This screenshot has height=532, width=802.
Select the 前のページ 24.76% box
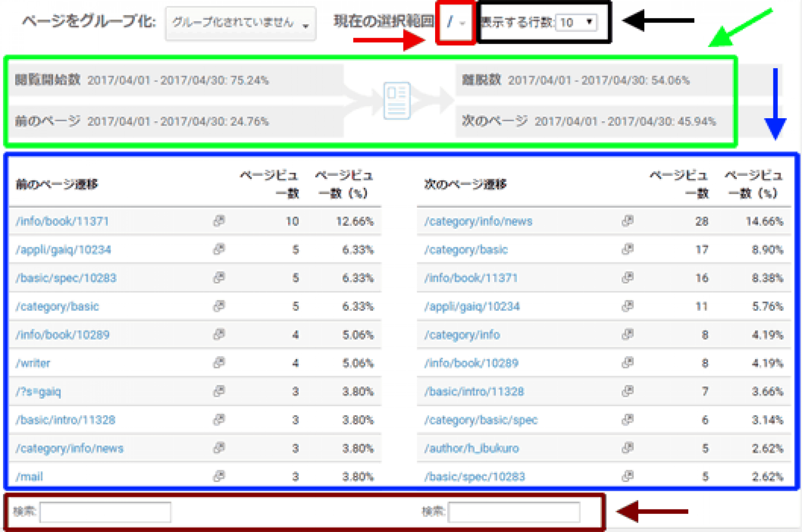click(x=176, y=121)
